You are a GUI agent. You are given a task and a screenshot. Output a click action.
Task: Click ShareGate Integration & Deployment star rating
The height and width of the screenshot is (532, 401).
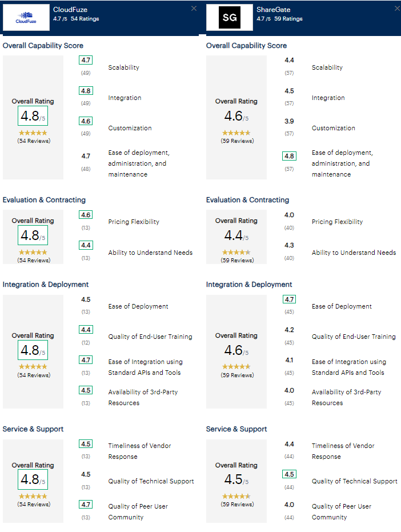(x=236, y=367)
